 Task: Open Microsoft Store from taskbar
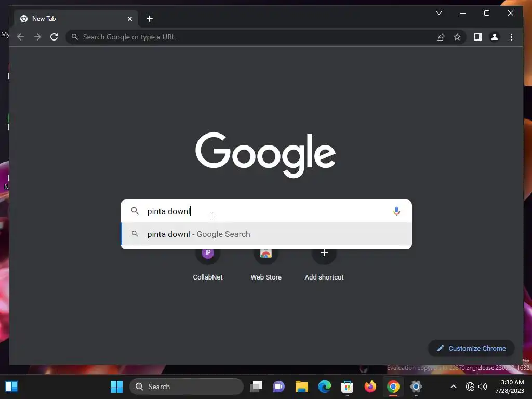347,387
